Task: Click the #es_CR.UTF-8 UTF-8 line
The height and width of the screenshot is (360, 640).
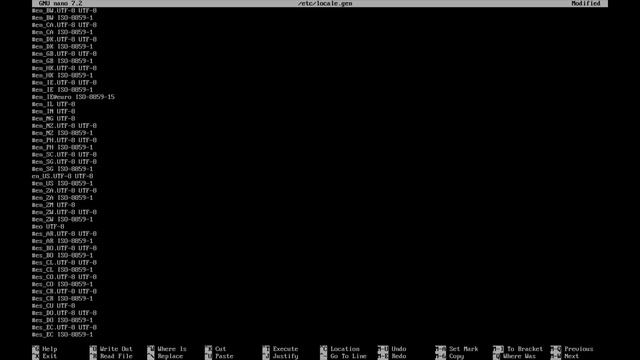Action: 64,291
